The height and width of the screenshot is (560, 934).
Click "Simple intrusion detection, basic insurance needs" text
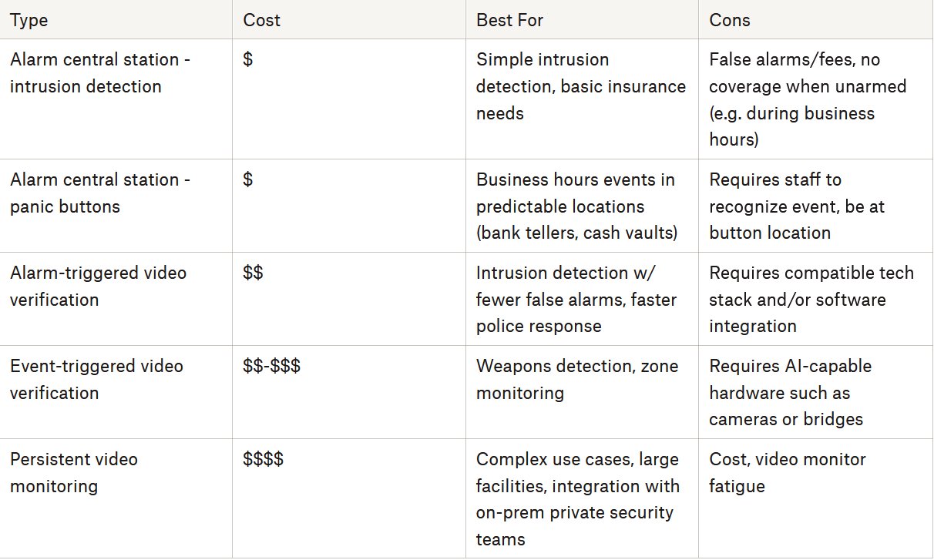pyautogui.click(x=581, y=86)
